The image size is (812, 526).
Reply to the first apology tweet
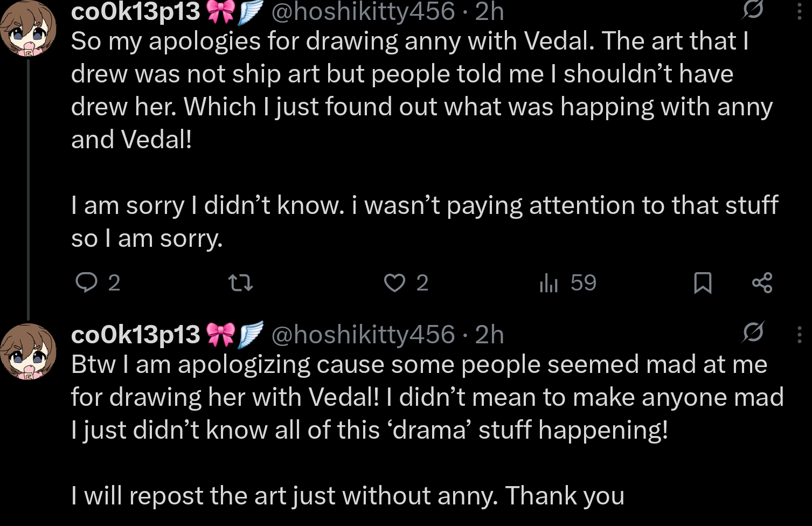86,282
